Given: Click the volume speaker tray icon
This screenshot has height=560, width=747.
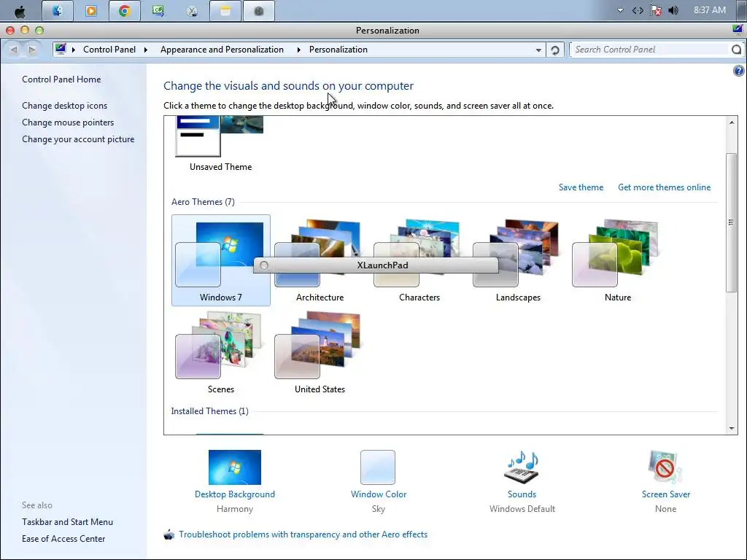Looking at the screenshot, I should 673,10.
